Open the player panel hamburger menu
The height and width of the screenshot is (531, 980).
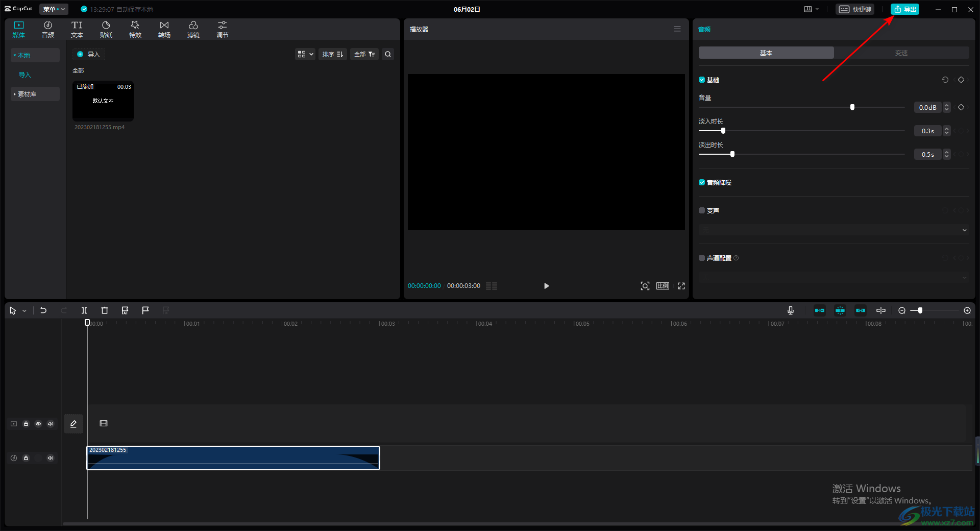(677, 29)
